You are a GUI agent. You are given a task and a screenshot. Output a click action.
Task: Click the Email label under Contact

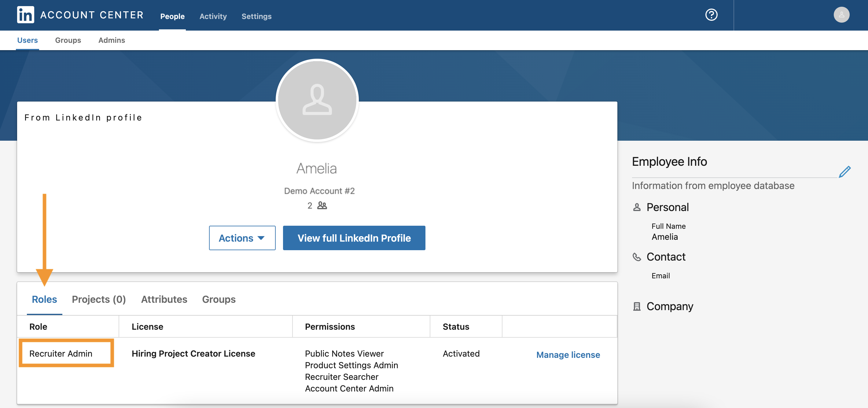pyautogui.click(x=660, y=276)
